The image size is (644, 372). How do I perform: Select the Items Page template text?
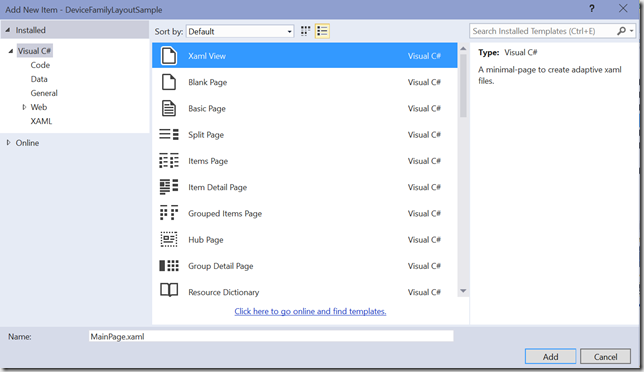click(208, 161)
